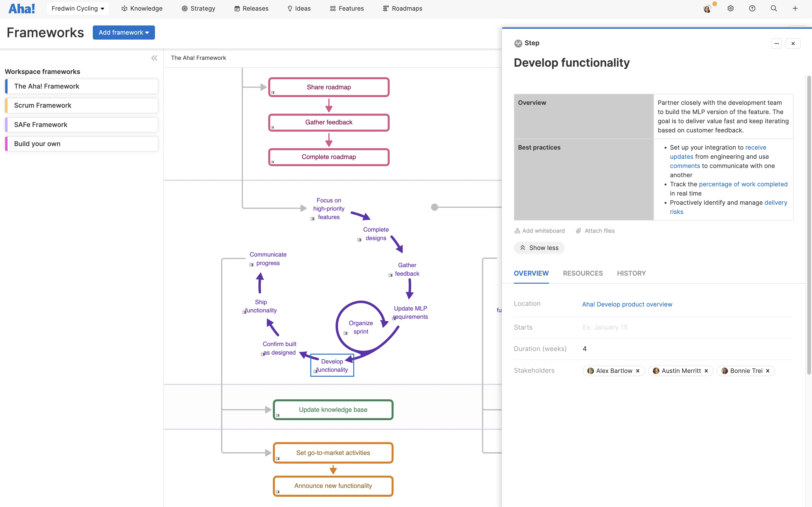812x507 pixels.
Task: Open the Ideas lightbulb icon
Action: 290,8
